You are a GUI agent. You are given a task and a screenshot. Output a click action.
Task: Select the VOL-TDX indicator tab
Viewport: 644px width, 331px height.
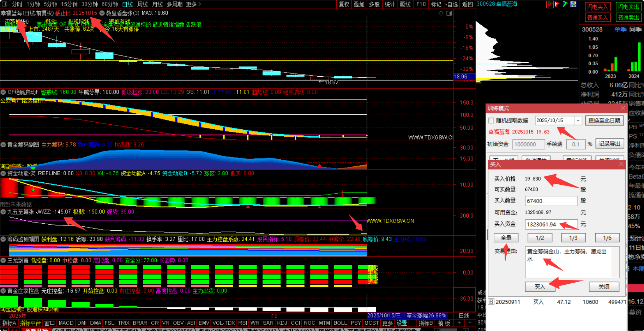[x=224, y=323]
